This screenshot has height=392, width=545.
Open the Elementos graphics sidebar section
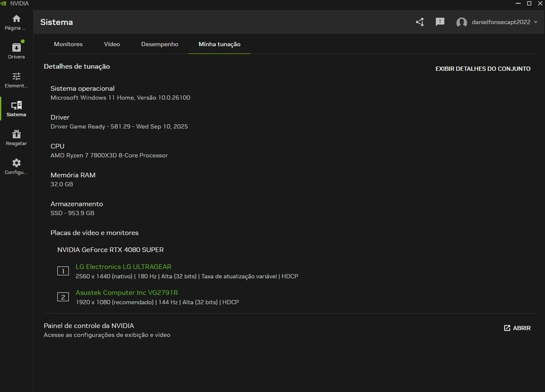click(16, 80)
